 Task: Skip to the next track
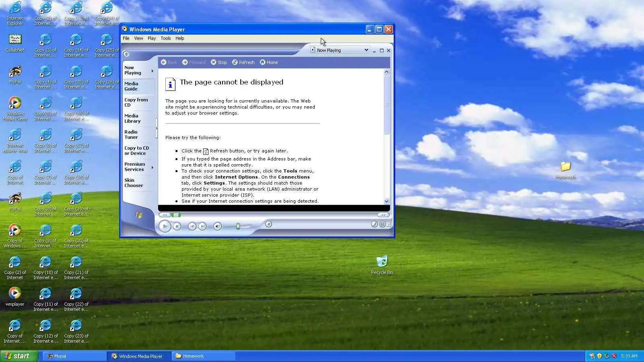pos(202,226)
